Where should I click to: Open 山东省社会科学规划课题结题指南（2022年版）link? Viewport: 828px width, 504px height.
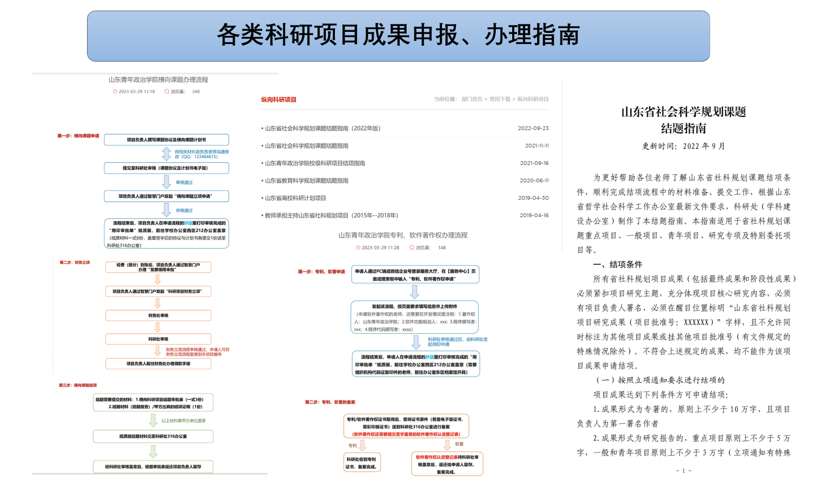(x=323, y=128)
